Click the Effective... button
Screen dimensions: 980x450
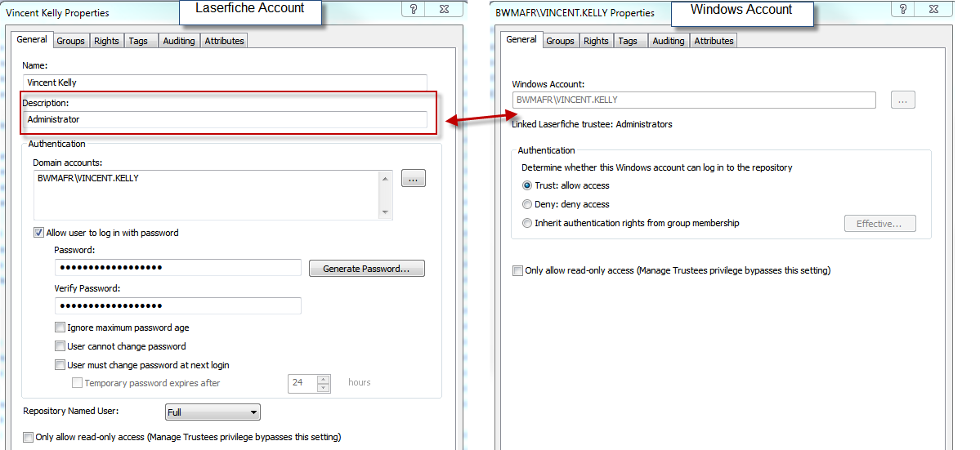pos(880,224)
